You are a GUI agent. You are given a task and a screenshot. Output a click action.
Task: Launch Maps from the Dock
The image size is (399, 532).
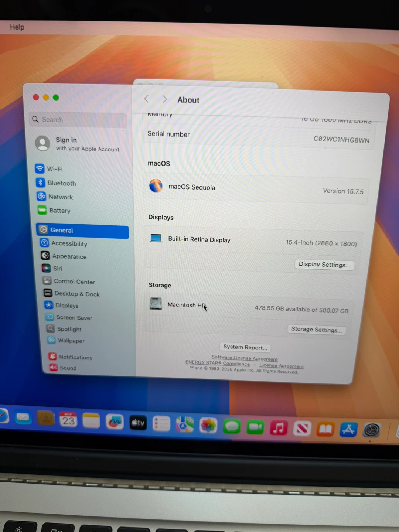coord(185,425)
